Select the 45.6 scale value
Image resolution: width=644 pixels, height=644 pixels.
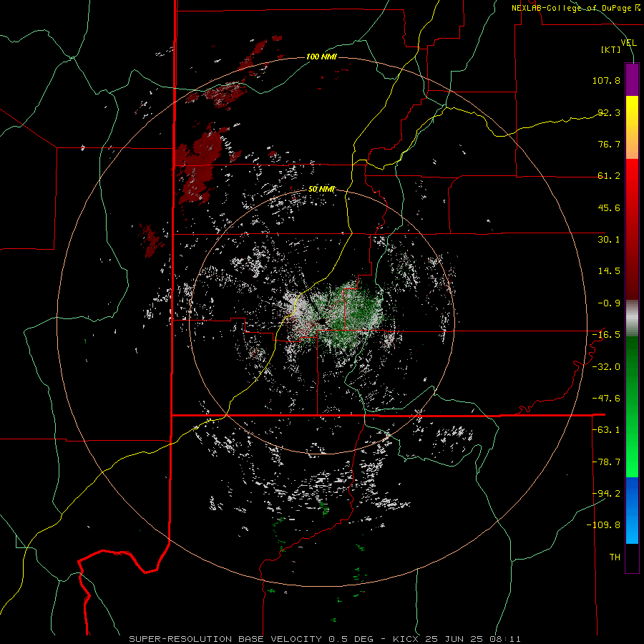(x=609, y=208)
